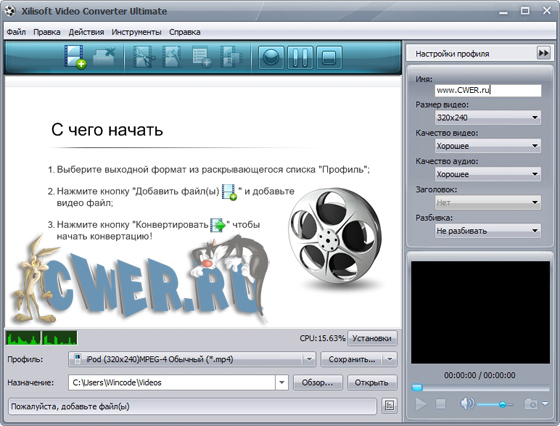The width and height of the screenshot is (560, 426).
Task: Click the Обзор... browse button
Action: coord(318,383)
